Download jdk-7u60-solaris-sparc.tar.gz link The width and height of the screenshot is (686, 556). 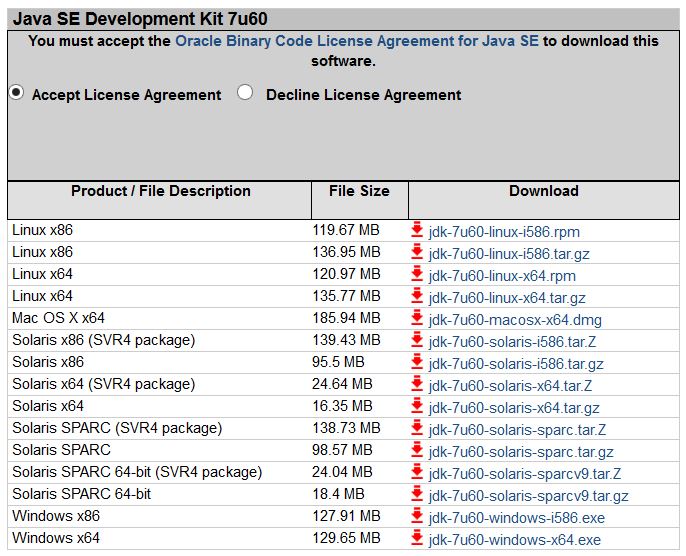click(x=521, y=452)
